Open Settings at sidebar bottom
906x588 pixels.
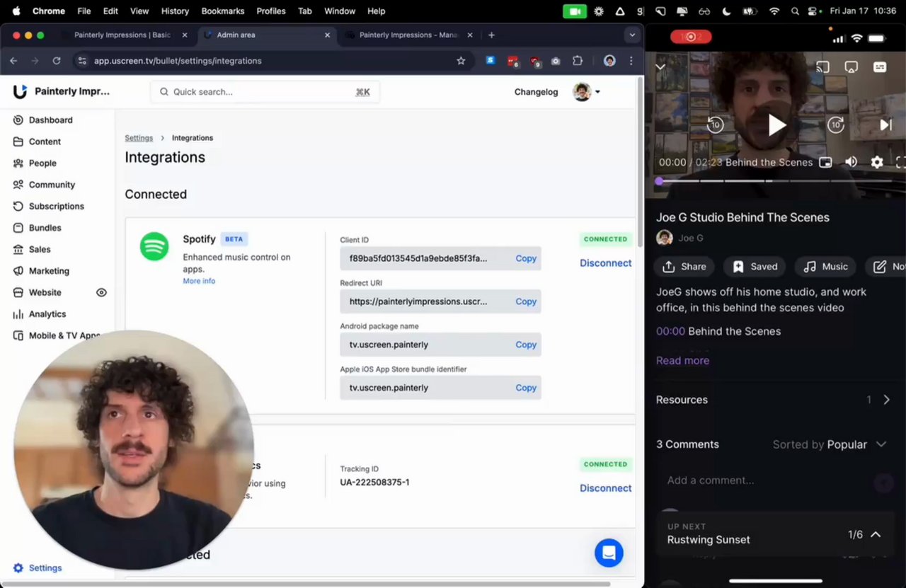45,568
